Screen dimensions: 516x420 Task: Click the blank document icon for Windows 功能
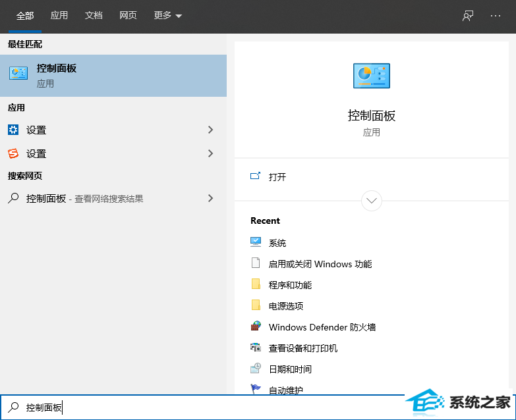coord(256,263)
